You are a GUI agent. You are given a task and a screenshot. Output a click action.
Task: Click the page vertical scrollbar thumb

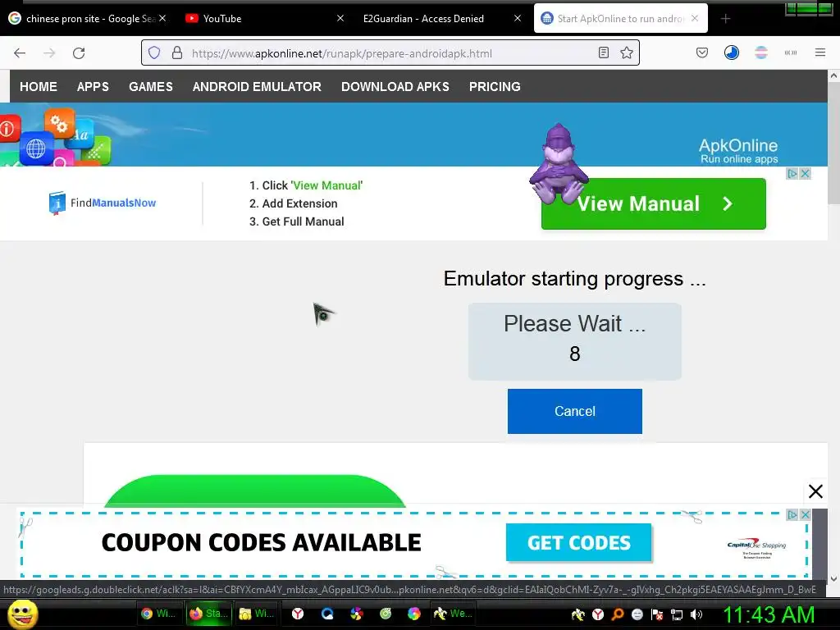[x=833, y=144]
